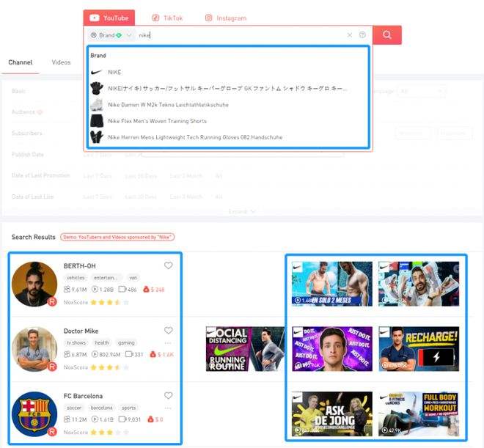Click FC Barcelona video count icon
This screenshot has width=484, height=448.
(x=122, y=419)
